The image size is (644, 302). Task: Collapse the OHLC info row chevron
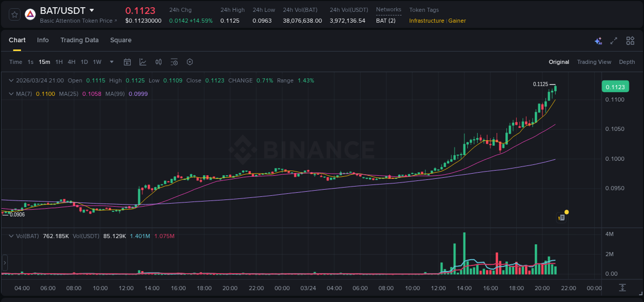(11, 80)
